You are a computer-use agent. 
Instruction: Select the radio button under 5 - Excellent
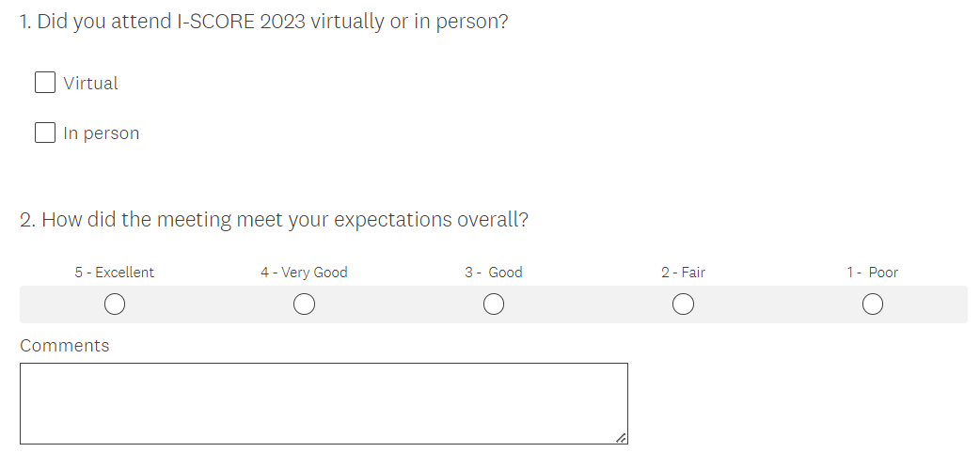[x=115, y=304]
